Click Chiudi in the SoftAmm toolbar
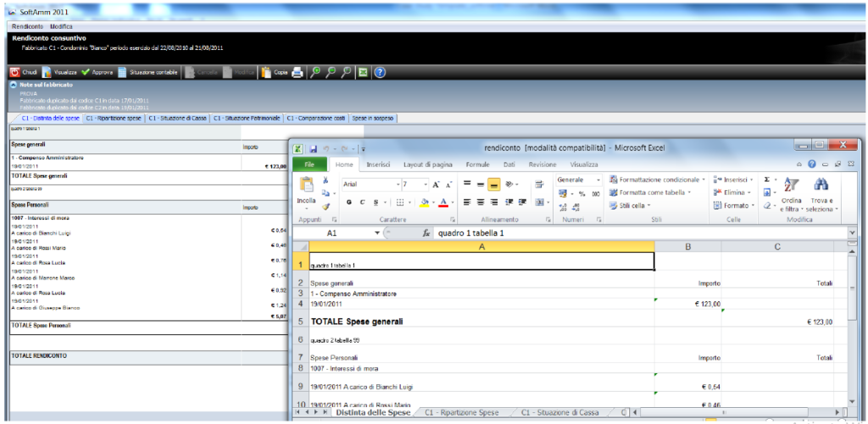 24,73
